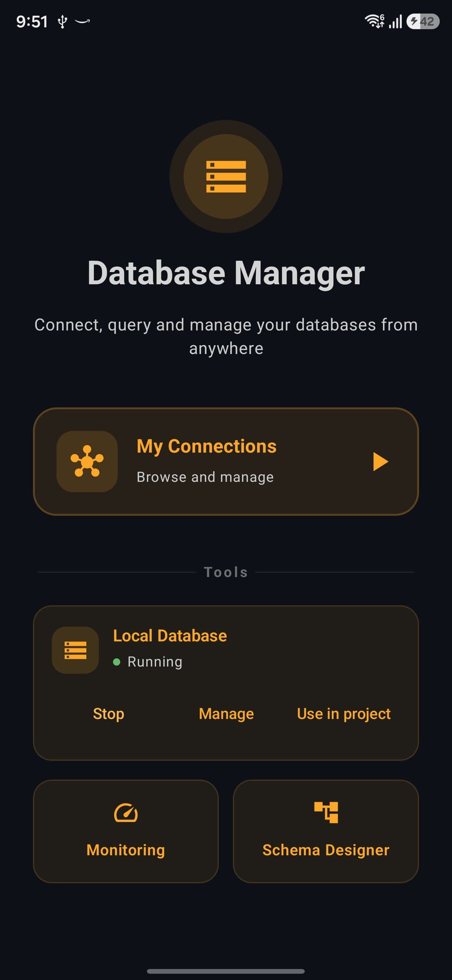The width and height of the screenshot is (452, 980).
Task: Tap the Database Manager server logo icon
Action: [226, 176]
